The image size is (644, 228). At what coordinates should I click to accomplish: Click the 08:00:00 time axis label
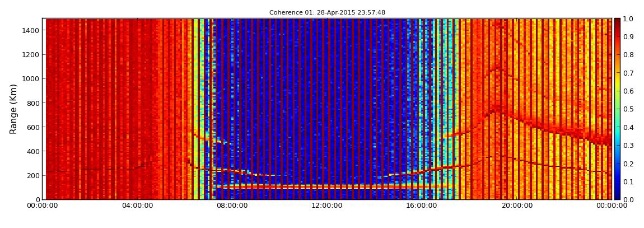(x=232, y=206)
